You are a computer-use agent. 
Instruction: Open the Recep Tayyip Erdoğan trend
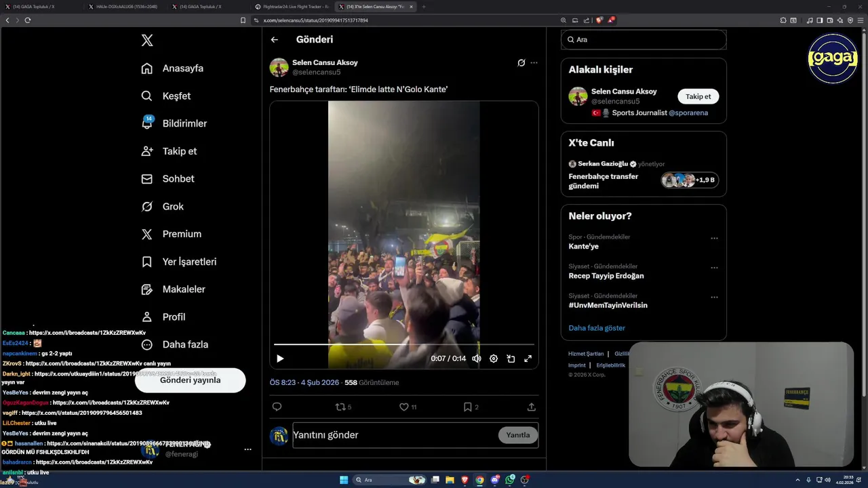pos(606,276)
